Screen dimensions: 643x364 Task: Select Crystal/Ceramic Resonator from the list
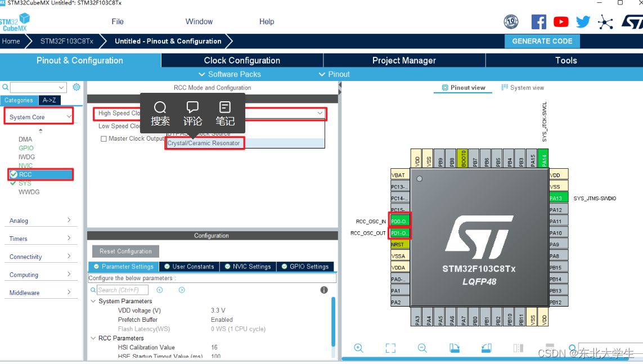[204, 143]
